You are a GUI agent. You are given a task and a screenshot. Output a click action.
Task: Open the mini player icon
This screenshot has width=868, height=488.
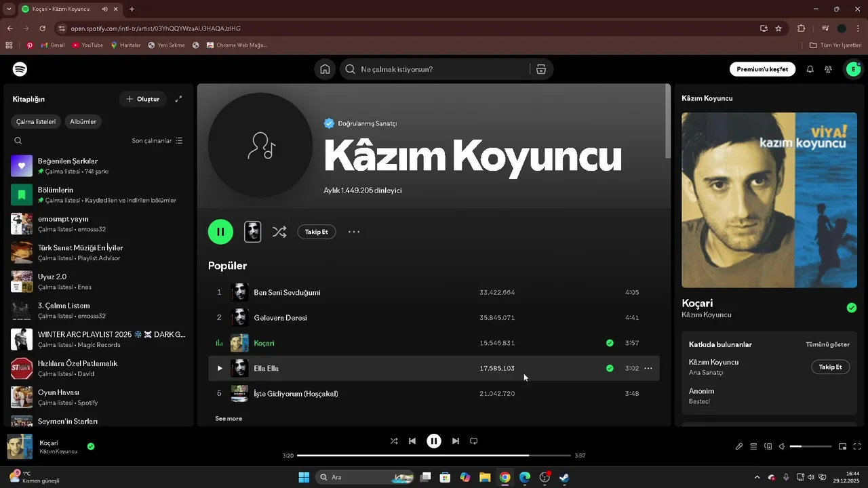coord(843,447)
